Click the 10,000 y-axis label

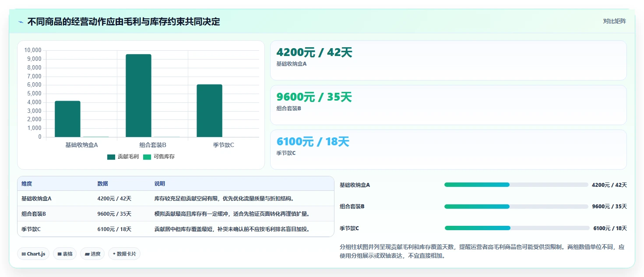click(x=33, y=50)
